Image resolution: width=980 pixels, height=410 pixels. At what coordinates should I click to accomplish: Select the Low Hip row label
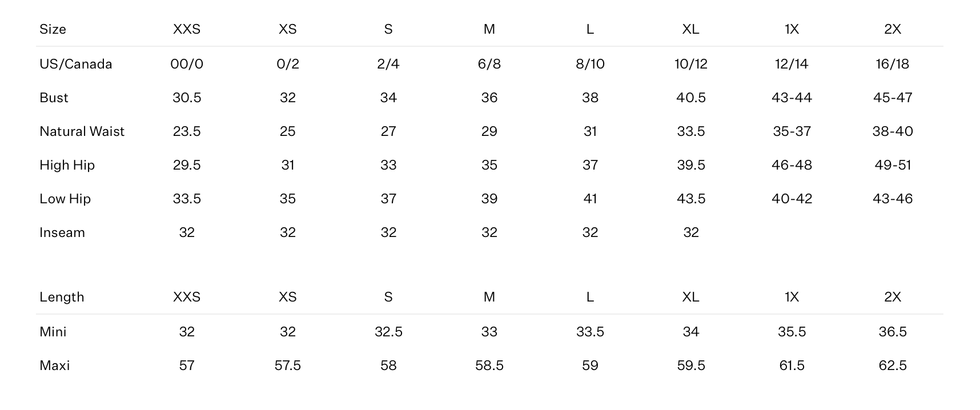point(65,199)
